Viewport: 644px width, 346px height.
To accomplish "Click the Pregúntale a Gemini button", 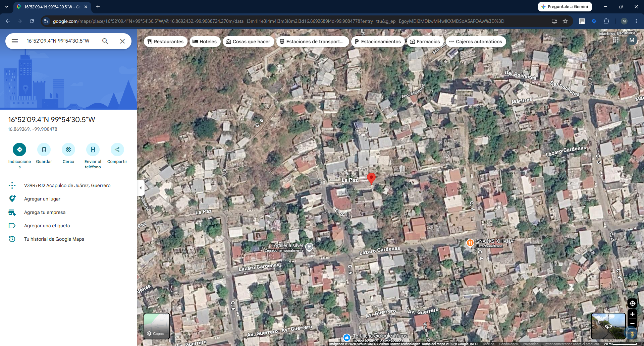I will (x=565, y=7).
